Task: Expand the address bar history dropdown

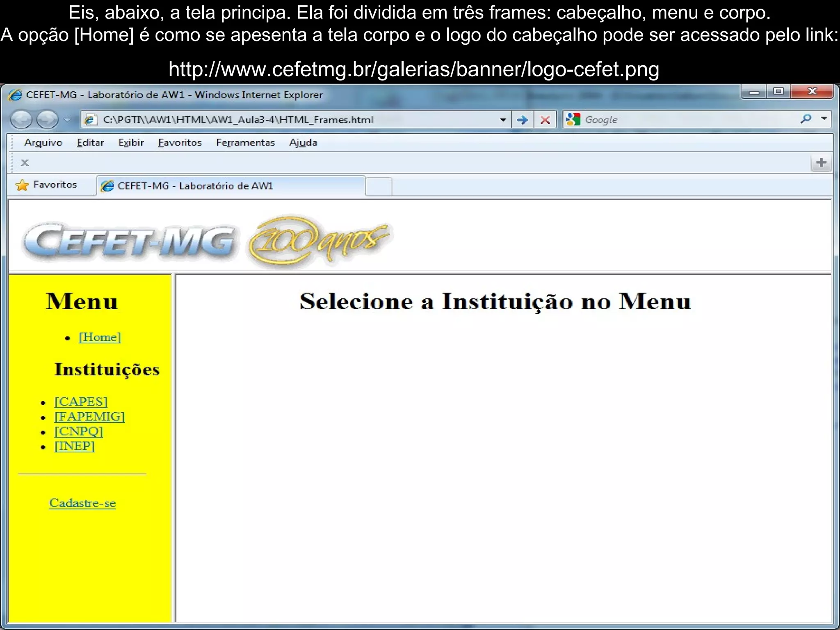Action: (503, 120)
